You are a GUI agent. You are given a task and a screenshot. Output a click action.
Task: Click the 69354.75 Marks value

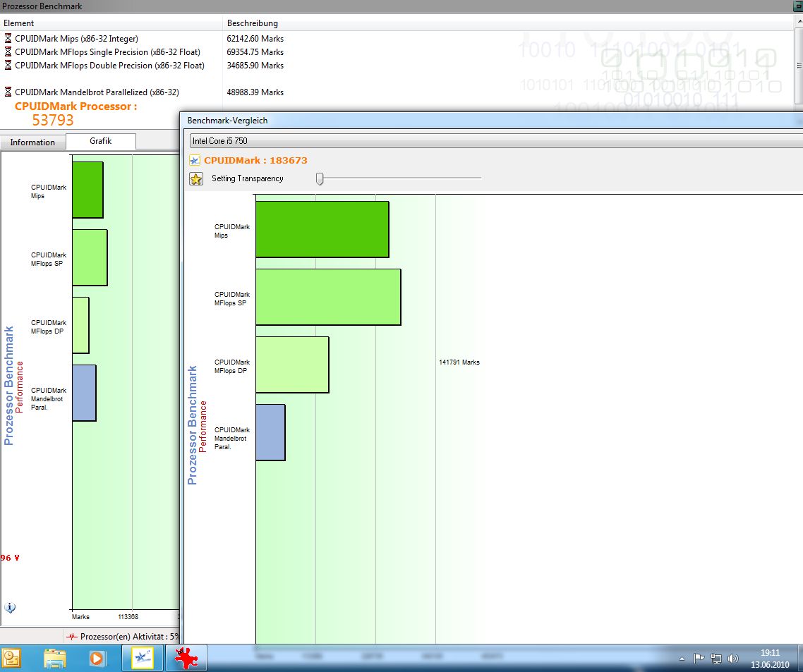[255, 51]
